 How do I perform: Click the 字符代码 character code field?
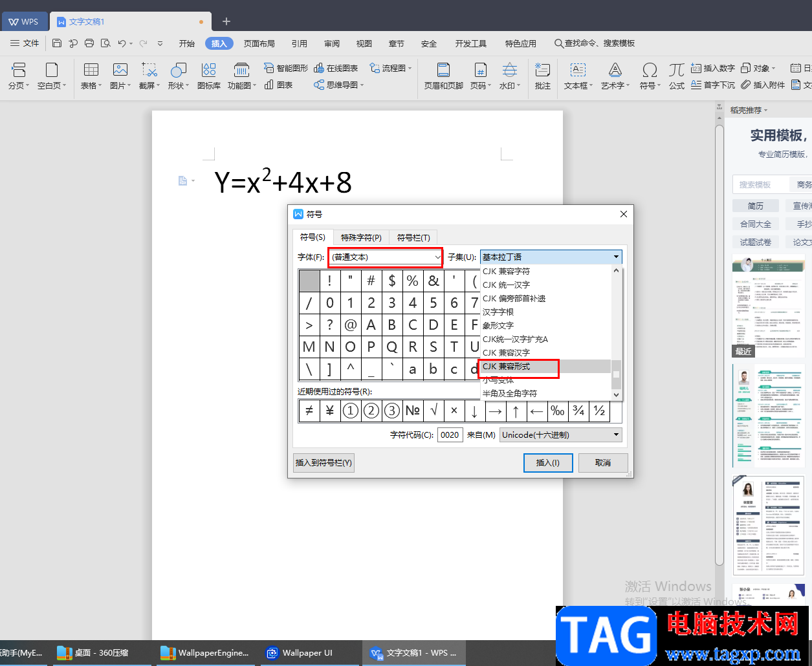point(450,435)
